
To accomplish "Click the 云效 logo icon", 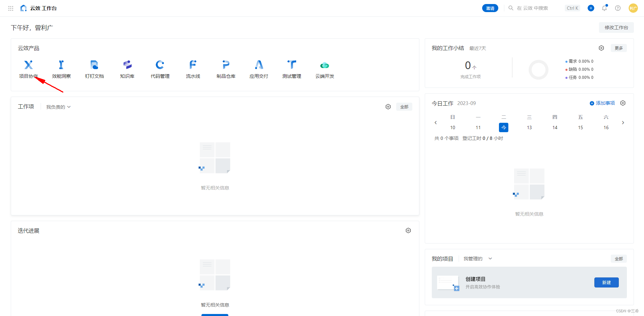I will (x=23, y=8).
